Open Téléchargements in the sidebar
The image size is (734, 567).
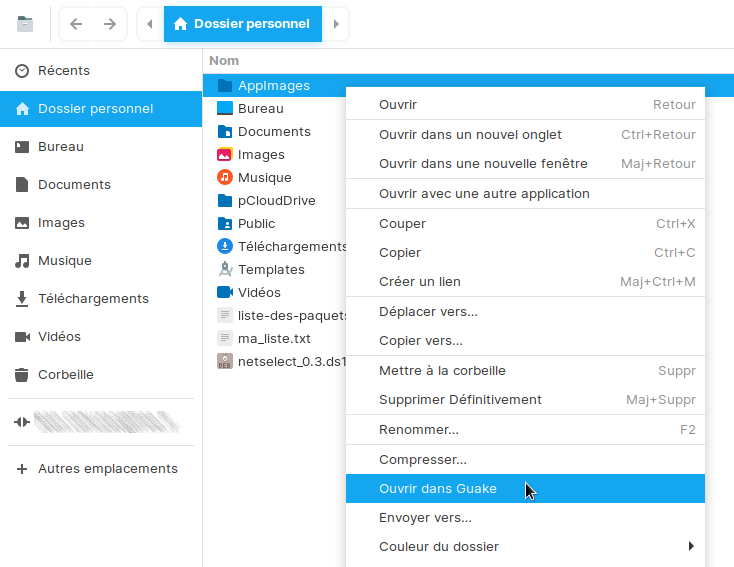click(93, 299)
